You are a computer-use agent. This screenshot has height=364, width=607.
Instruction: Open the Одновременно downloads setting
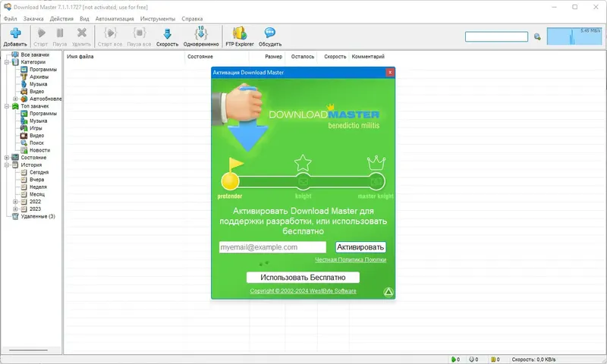(201, 36)
